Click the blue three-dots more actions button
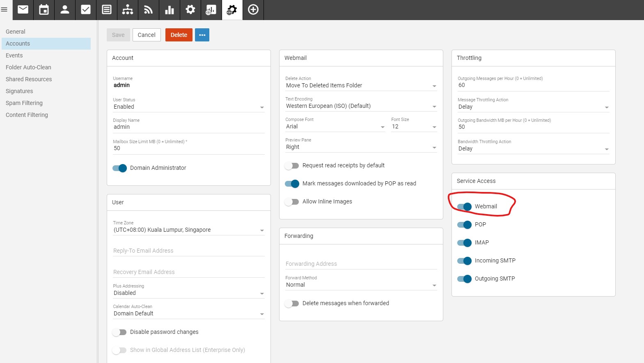This screenshot has width=644, height=363. 202,35
